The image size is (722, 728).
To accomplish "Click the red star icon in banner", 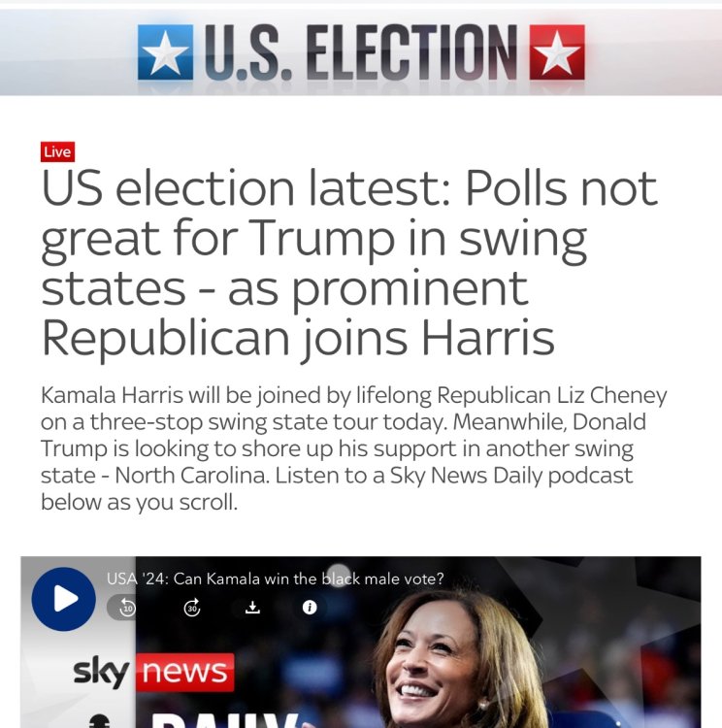I will click(557, 52).
